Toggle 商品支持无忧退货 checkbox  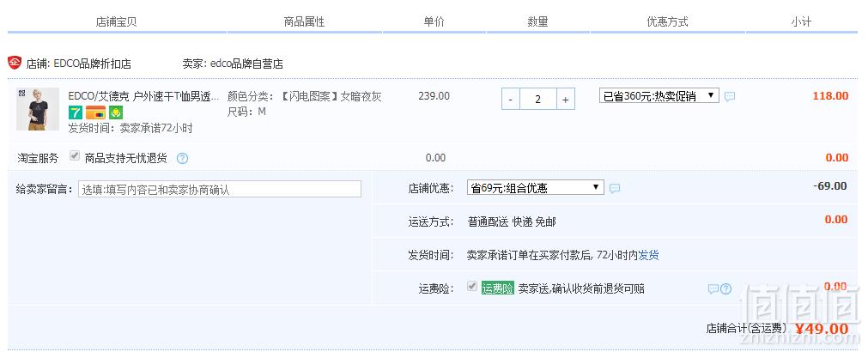(74, 156)
